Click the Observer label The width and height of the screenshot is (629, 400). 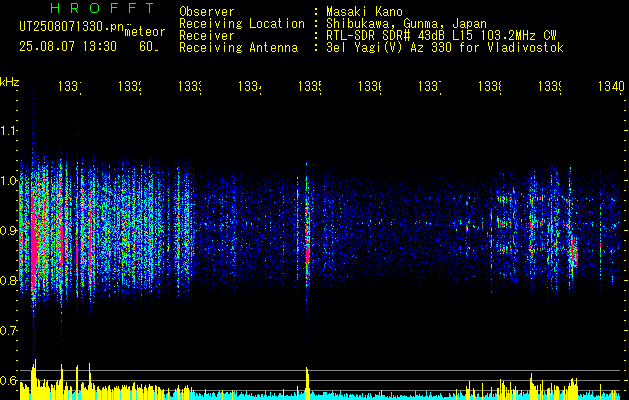(x=207, y=11)
